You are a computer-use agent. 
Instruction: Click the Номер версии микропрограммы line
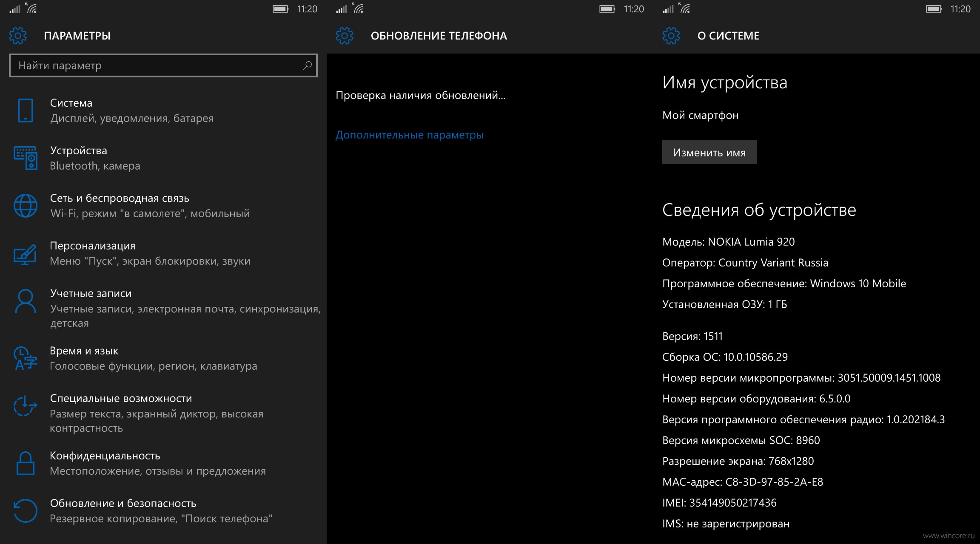(801, 378)
